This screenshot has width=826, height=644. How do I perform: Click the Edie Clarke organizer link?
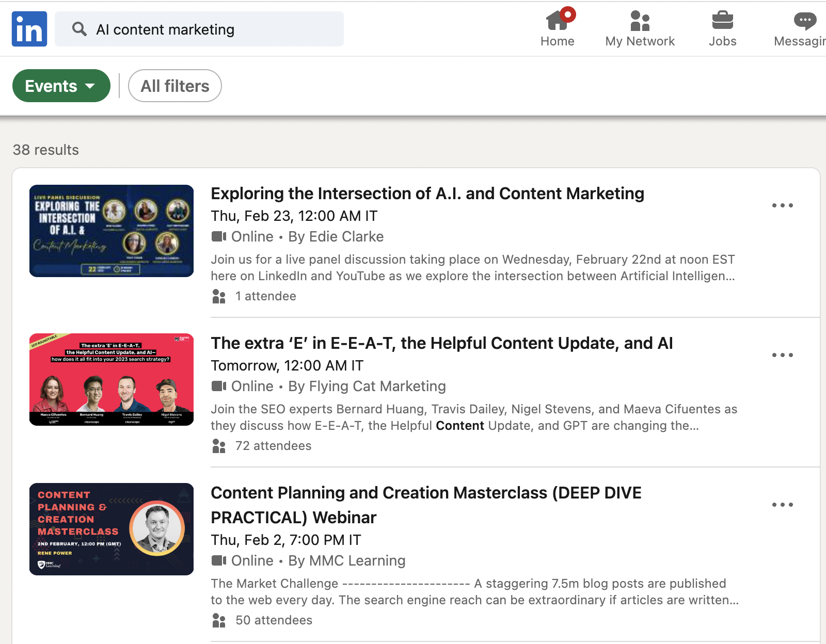(x=346, y=236)
